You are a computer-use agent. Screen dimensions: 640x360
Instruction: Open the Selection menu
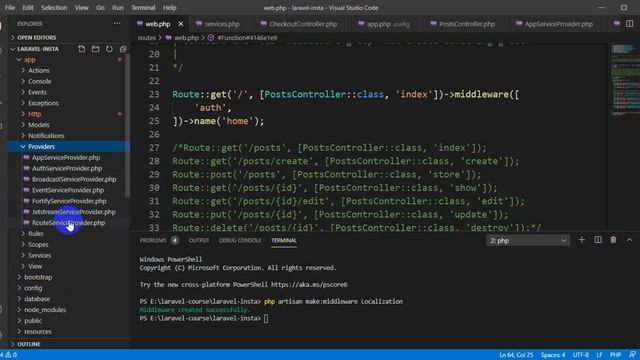(x=54, y=8)
